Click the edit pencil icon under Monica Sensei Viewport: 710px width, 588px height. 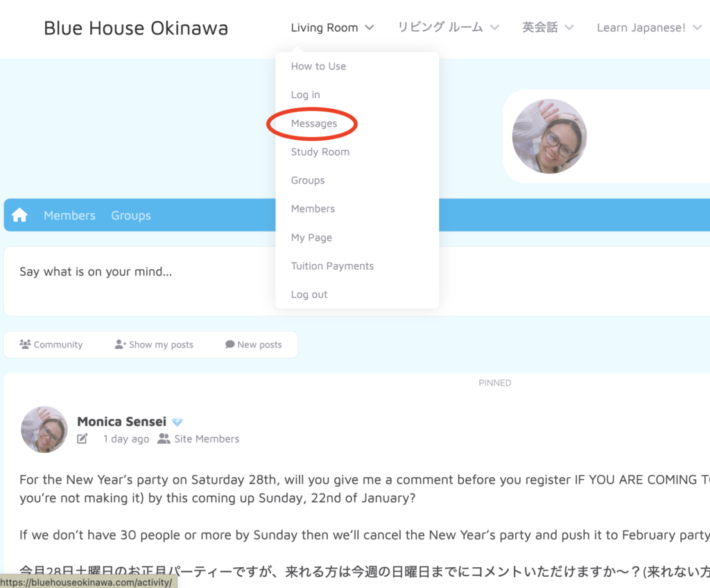click(x=83, y=438)
